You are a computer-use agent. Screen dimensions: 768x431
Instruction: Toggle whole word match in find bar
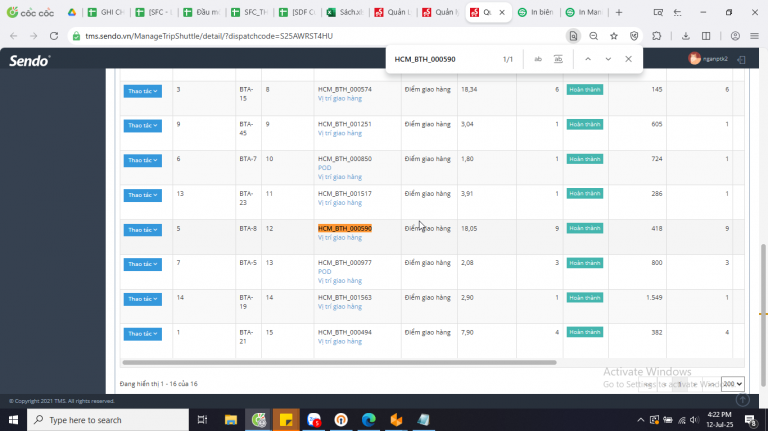click(558, 59)
